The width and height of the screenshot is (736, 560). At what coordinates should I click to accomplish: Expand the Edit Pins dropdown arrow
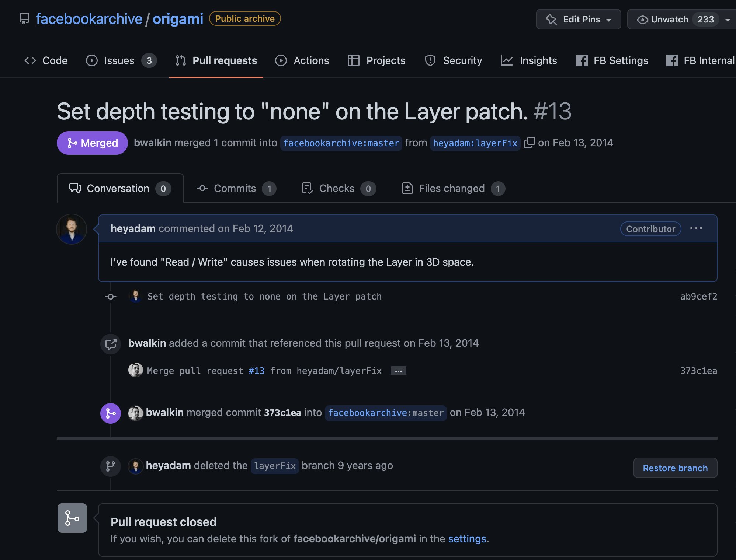[609, 20]
